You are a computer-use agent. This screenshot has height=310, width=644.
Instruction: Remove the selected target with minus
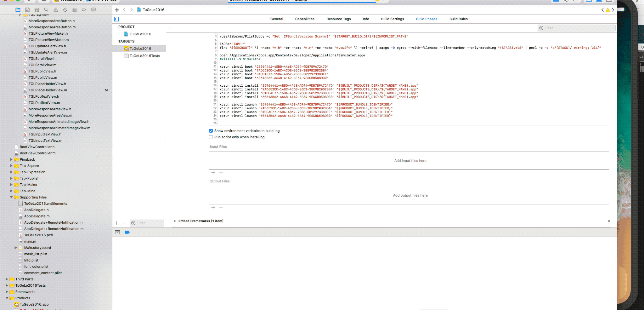[x=124, y=223]
